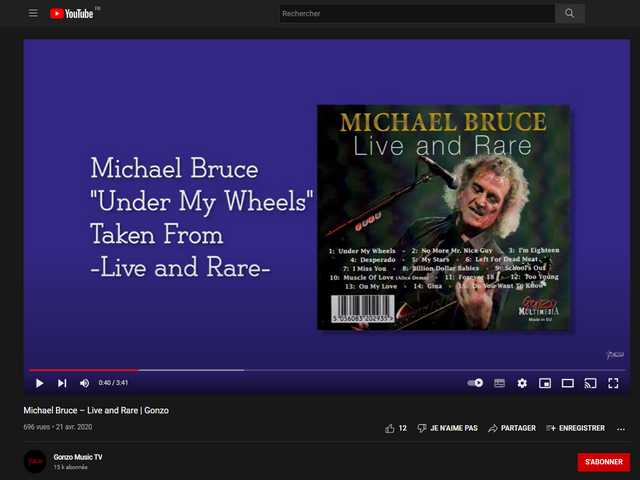Image resolution: width=640 pixels, height=480 pixels.
Task: Subscribe using the S'ABONNER button
Action: click(603, 462)
